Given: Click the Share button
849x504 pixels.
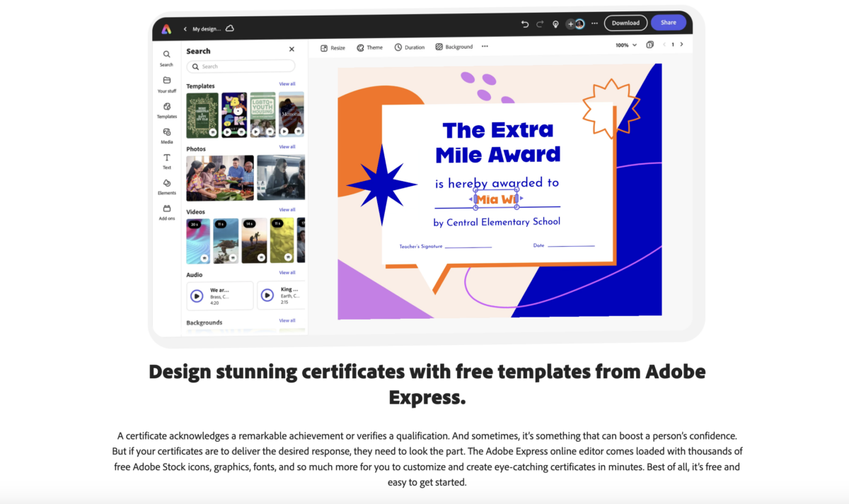Looking at the screenshot, I should 668,23.
